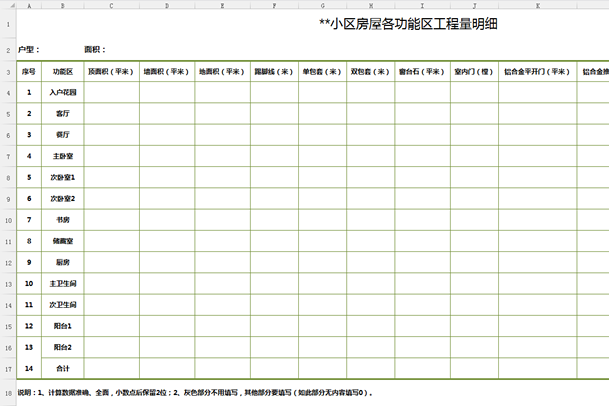Click the 户型 label cell
The height and width of the screenshot is (406, 609).
(29, 49)
